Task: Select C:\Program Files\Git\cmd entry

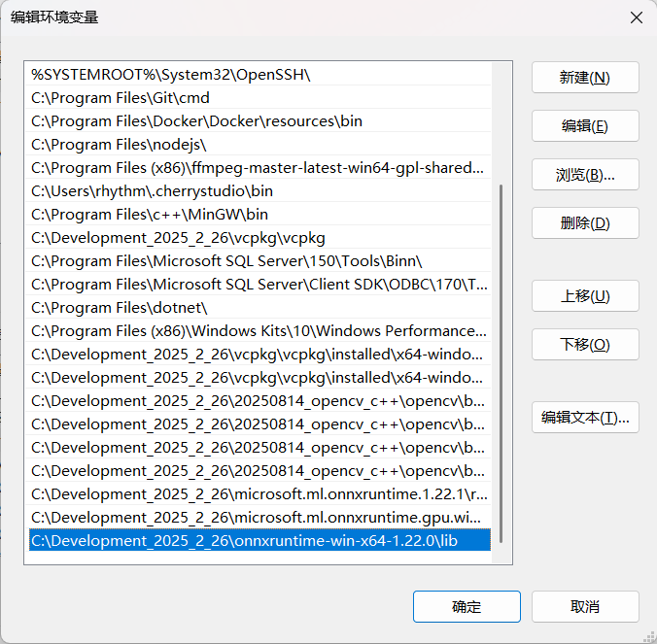Action: click(x=259, y=98)
